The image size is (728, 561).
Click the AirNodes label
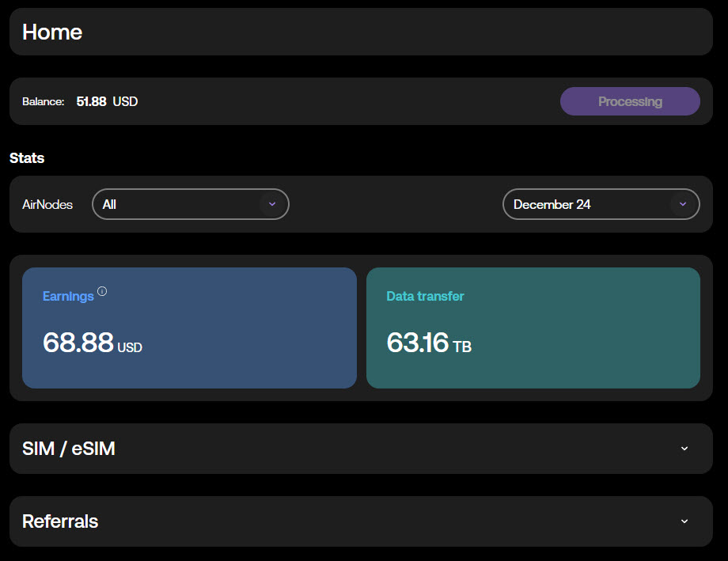point(47,204)
